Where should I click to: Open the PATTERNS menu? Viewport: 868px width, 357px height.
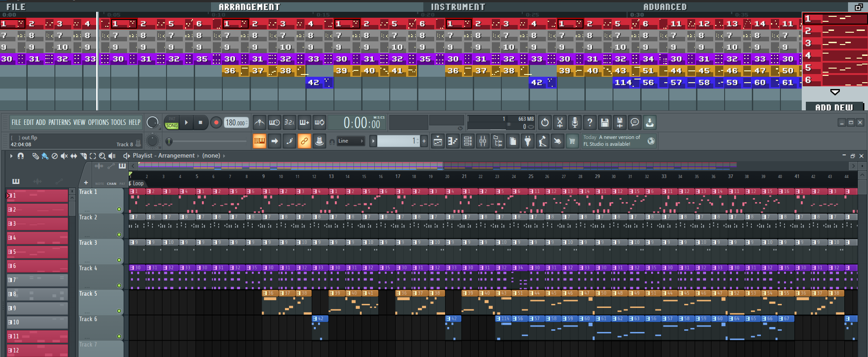pos(59,122)
